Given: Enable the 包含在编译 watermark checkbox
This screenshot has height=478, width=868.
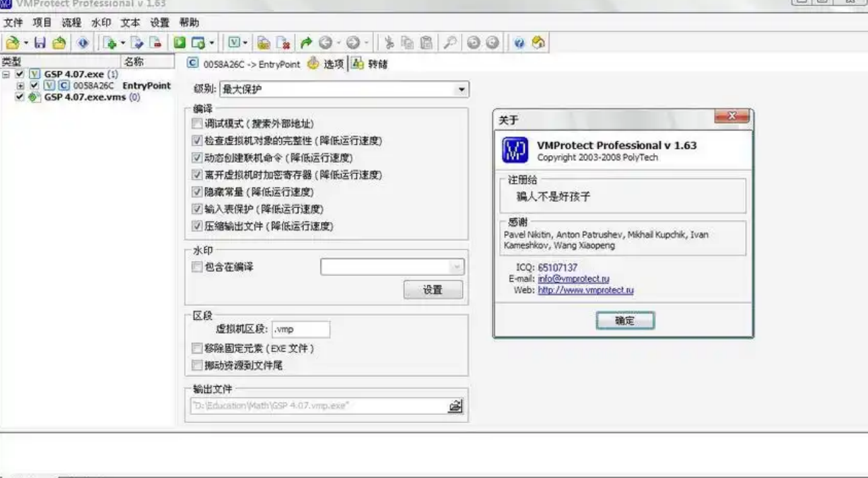Looking at the screenshot, I should (197, 267).
